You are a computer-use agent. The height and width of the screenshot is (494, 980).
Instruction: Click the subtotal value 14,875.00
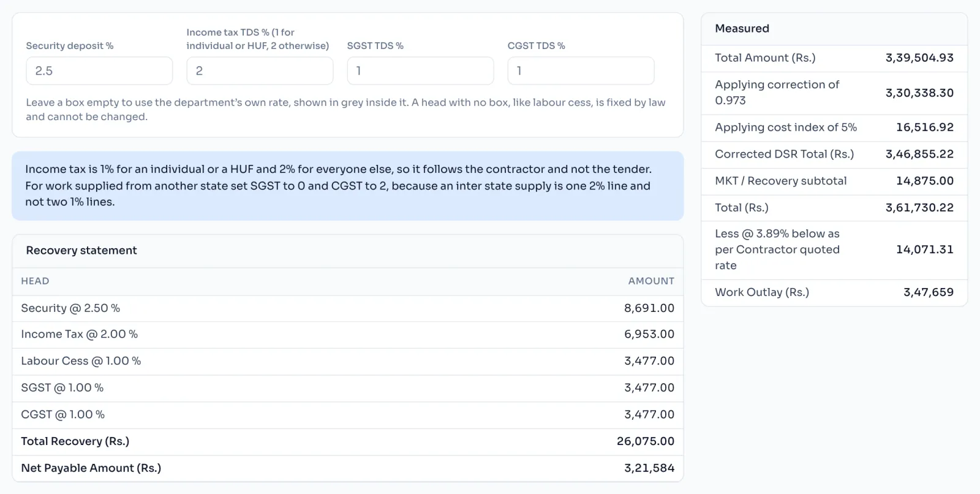click(925, 181)
